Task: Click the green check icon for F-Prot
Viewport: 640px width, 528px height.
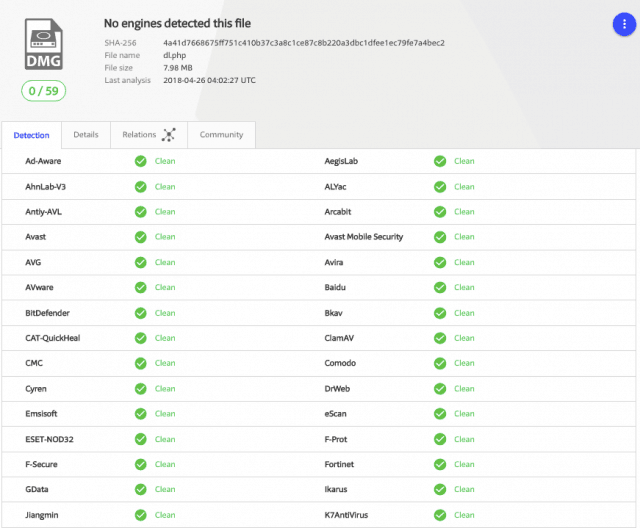Action: click(440, 439)
